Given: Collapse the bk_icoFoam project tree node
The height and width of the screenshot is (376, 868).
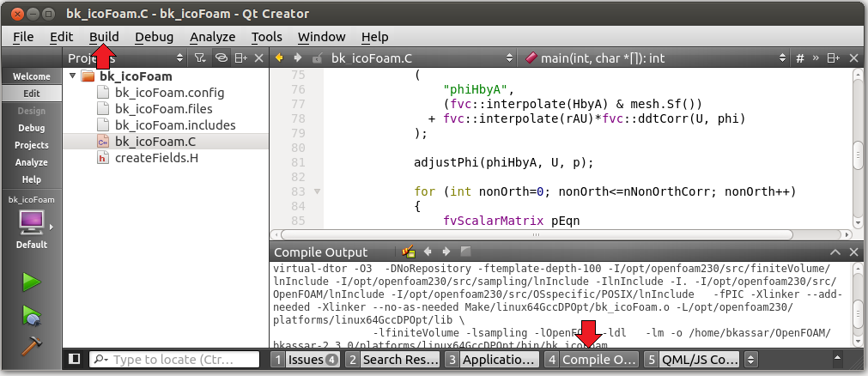Looking at the screenshot, I should click(72, 76).
